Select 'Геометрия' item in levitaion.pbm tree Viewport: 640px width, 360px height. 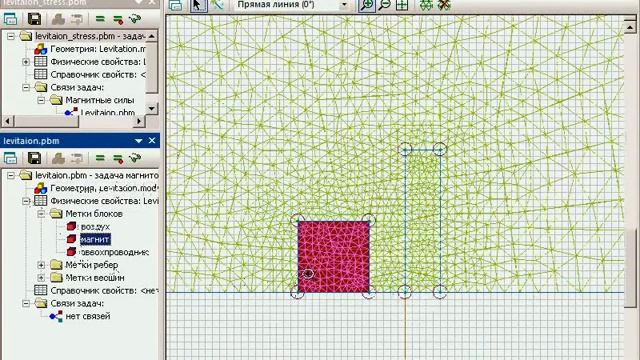pyautogui.click(x=104, y=188)
